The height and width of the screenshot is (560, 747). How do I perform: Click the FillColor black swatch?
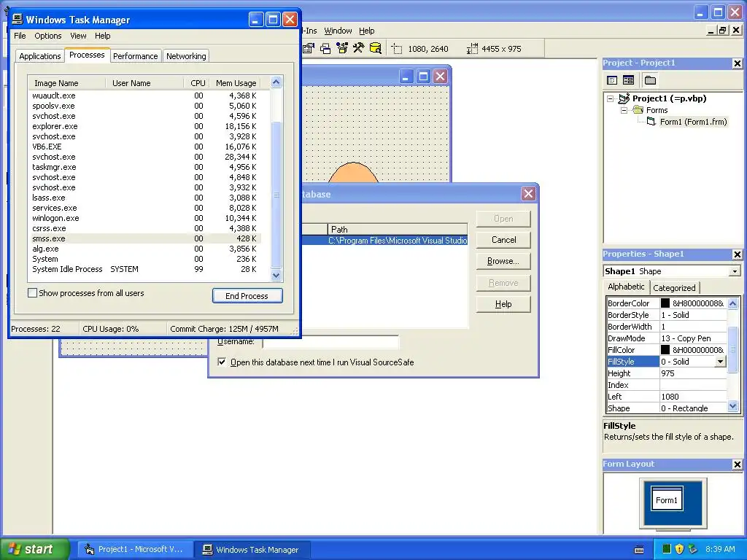665,349
